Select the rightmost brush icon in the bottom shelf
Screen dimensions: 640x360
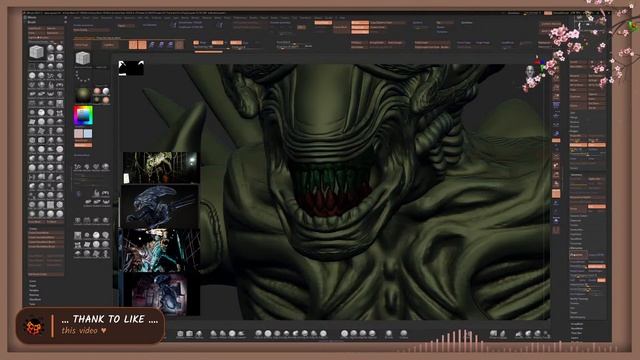(547, 334)
